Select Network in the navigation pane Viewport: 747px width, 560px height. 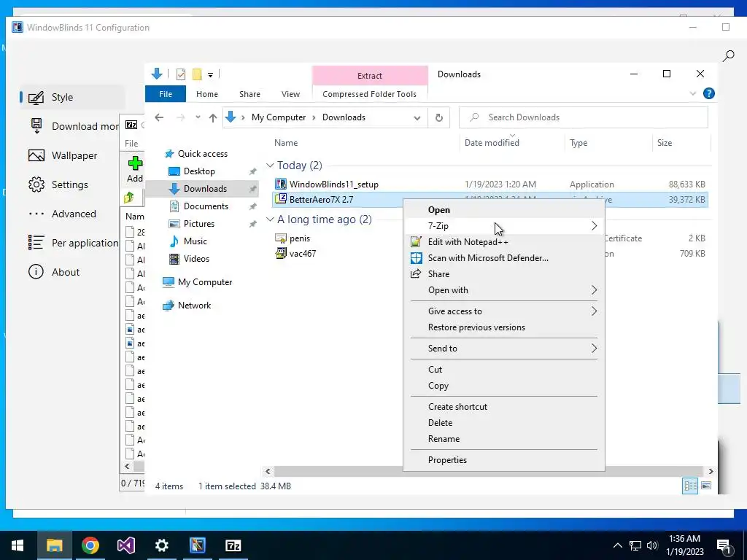pos(194,306)
